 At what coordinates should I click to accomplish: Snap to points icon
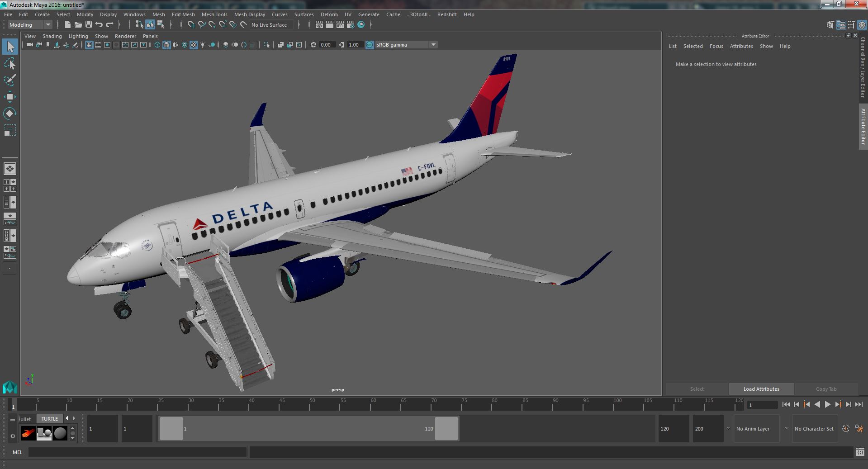pos(212,25)
